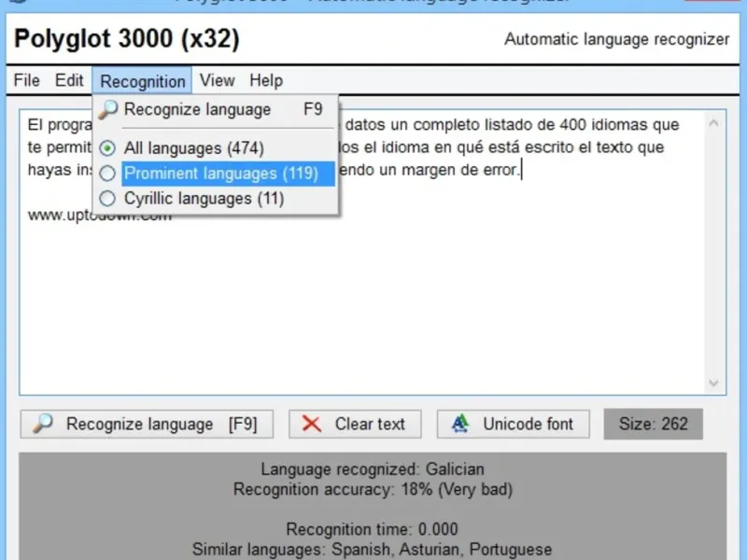The image size is (747, 560).
Task: Click the Automatic language recognizer subtitle
Action: [617, 39]
